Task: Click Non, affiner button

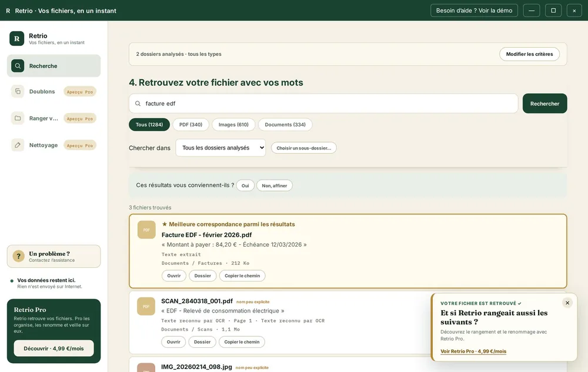Action: pos(275,185)
